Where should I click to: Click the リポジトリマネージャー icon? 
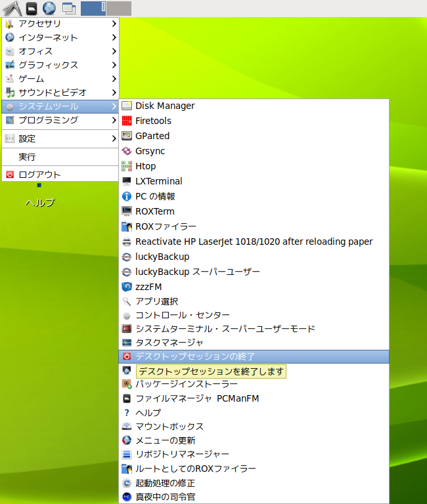pyautogui.click(x=127, y=454)
